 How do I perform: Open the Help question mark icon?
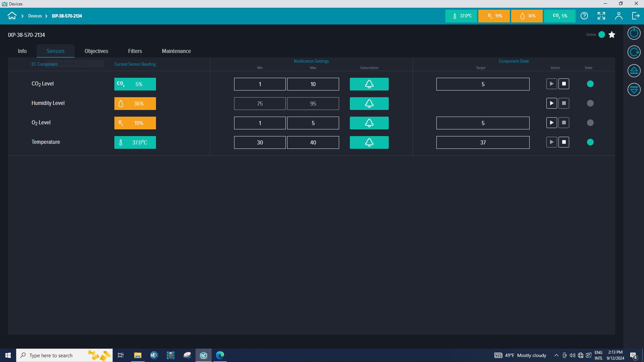584,16
